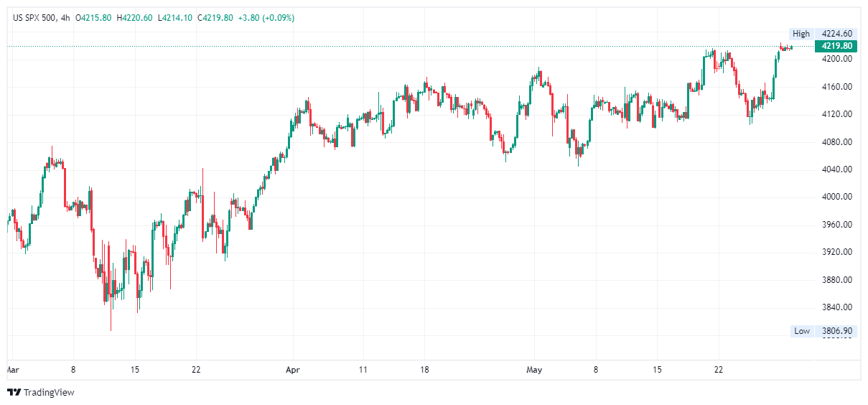Image resolution: width=868 pixels, height=405 pixels.
Task: Click the Low label tag
Action: click(x=801, y=331)
